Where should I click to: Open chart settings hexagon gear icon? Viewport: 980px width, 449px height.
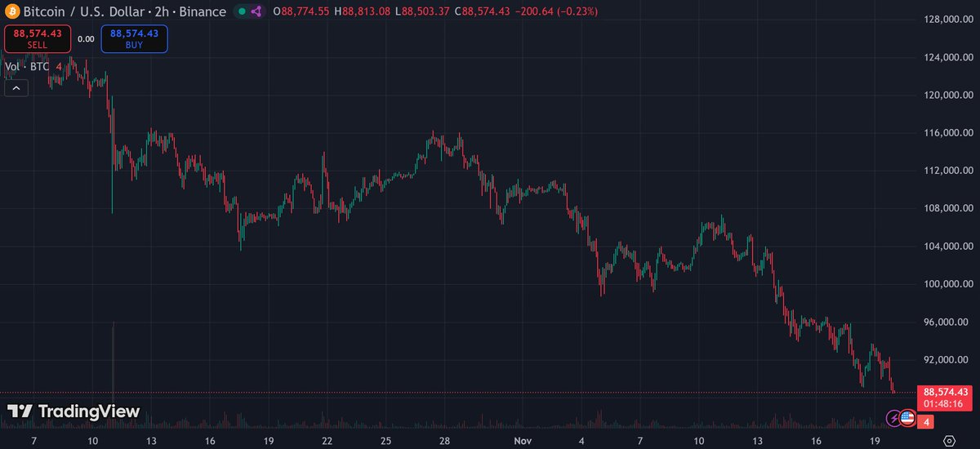pyautogui.click(x=949, y=440)
